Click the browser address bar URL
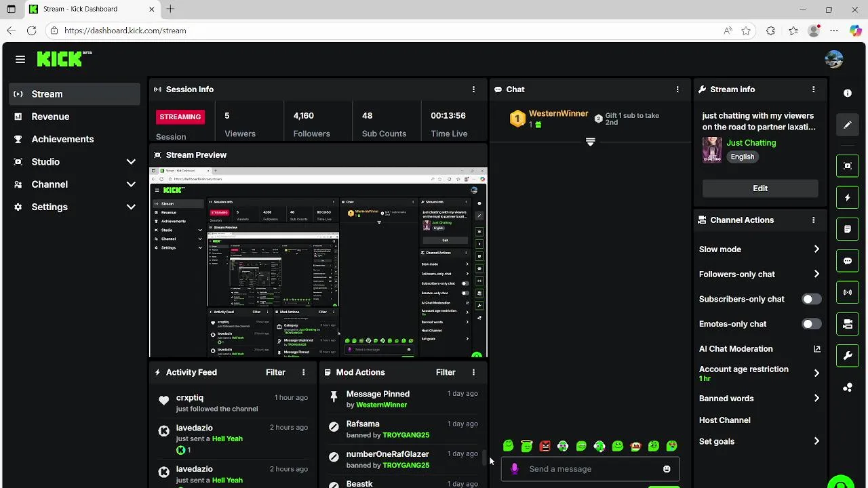Screen dimensions: 868x488 pos(125,30)
